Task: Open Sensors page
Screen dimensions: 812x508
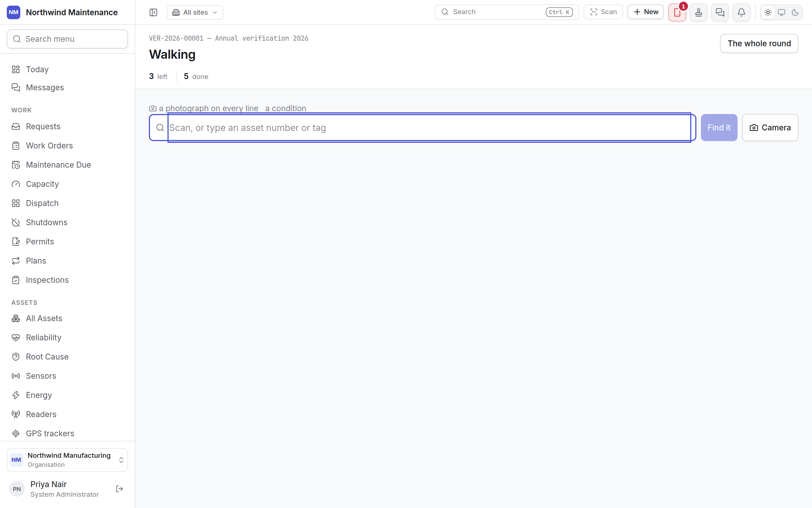Action: (x=67, y=376)
